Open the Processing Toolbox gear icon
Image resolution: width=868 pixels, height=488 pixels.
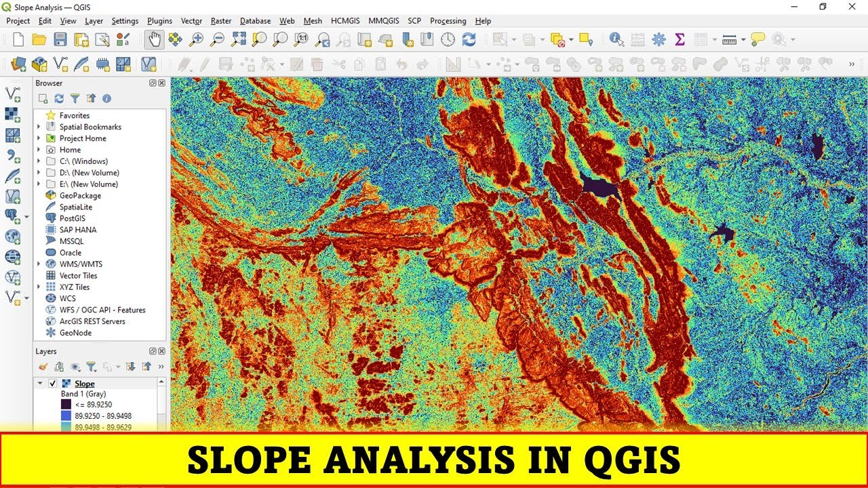(658, 39)
